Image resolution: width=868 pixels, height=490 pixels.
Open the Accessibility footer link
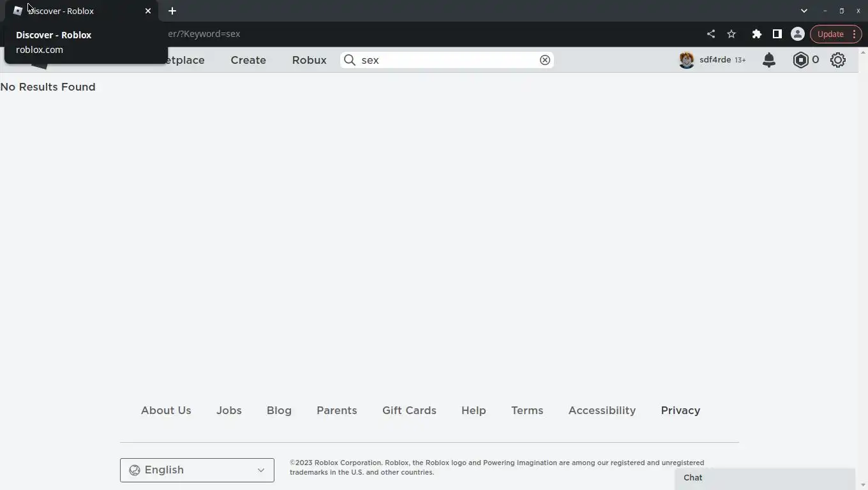[x=602, y=410]
